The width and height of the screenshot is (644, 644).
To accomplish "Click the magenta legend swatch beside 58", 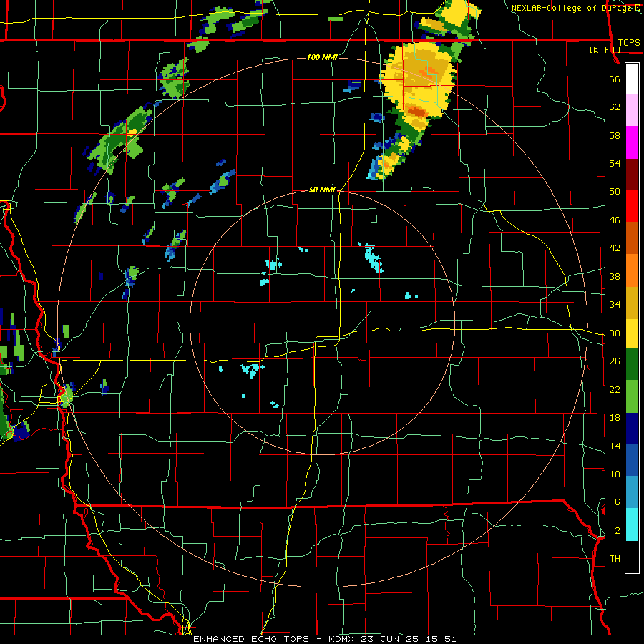I will [x=632, y=142].
